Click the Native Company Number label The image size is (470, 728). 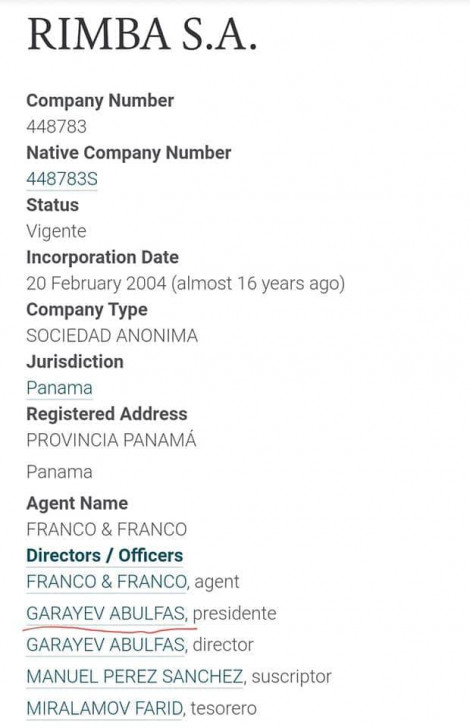click(x=129, y=153)
